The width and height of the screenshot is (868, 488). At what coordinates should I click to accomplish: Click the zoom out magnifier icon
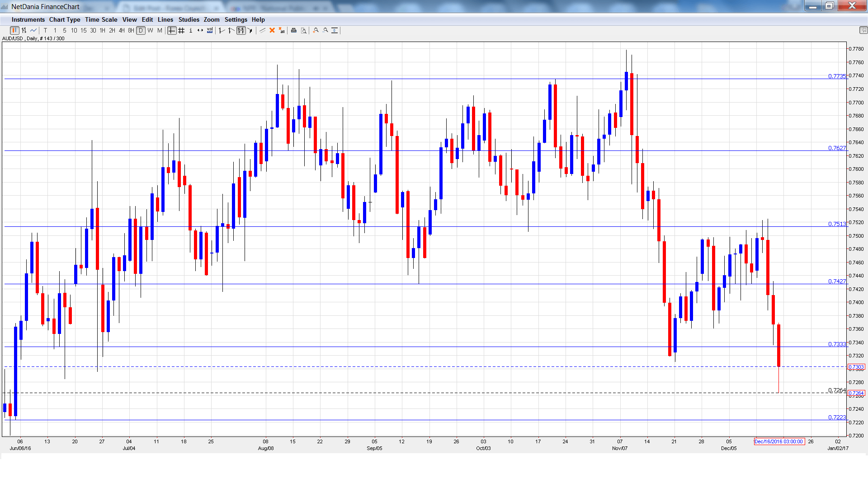point(325,30)
